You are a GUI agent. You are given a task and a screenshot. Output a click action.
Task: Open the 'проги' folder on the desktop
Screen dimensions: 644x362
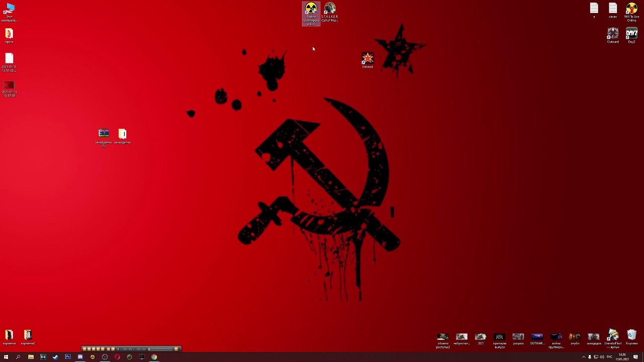tap(9, 36)
